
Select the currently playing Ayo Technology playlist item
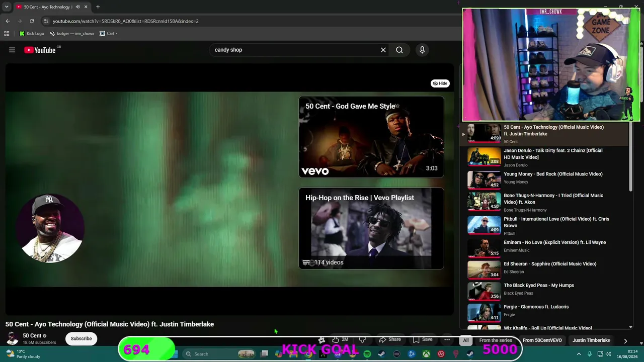coord(543,134)
